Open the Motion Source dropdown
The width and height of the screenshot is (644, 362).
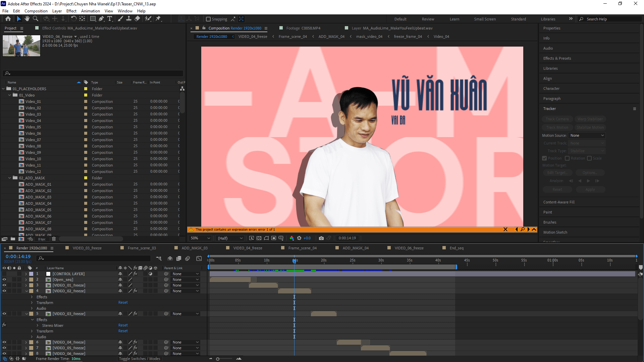[x=587, y=135]
